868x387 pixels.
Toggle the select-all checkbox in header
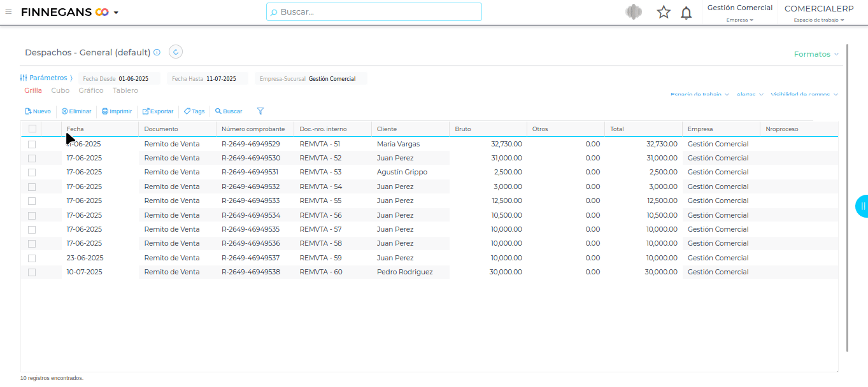32,129
